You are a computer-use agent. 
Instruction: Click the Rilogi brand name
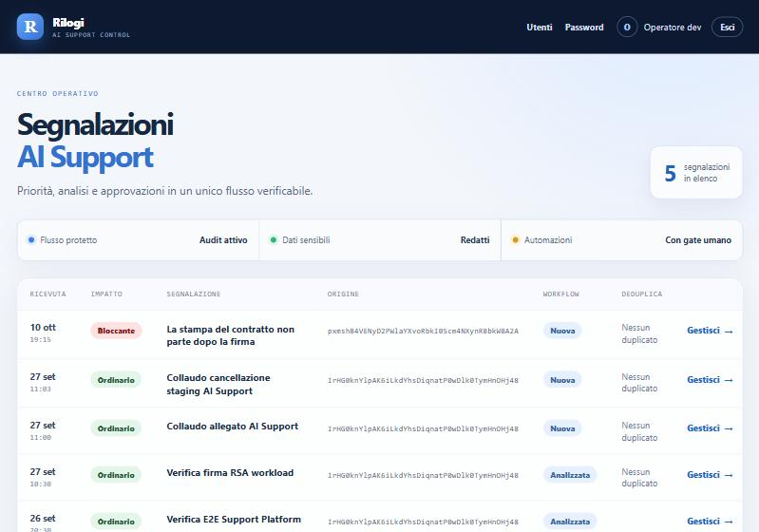pyautogui.click(x=68, y=22)
